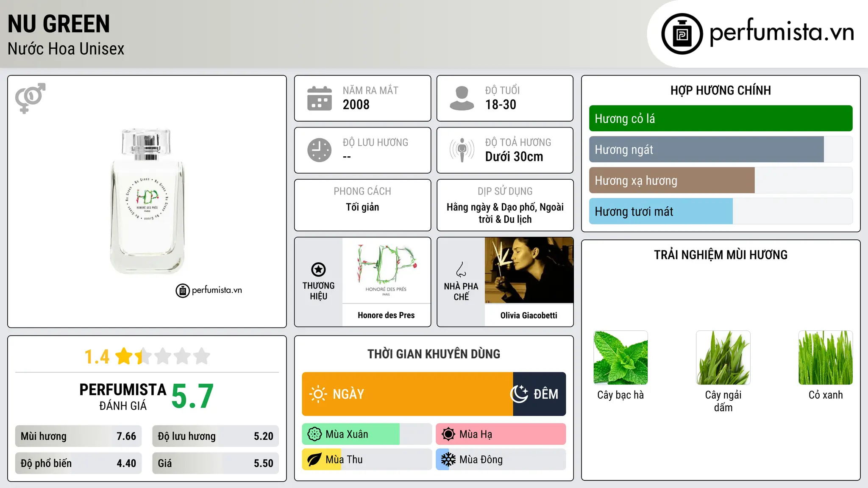Click the Hương cỏ lá accord bar

tap(721, 119)
